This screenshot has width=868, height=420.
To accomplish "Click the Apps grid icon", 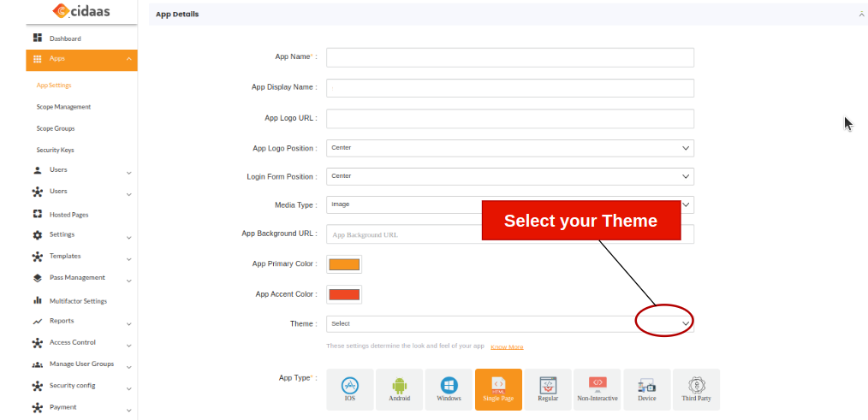I will 38,59.
